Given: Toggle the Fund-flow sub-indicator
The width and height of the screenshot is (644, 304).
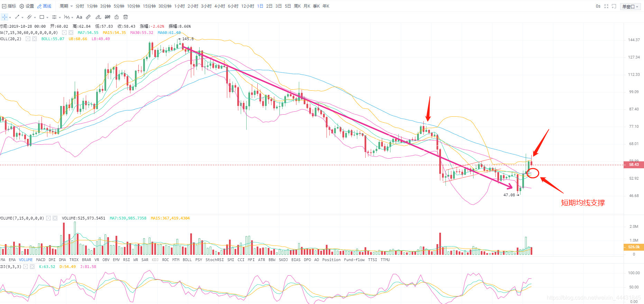Looking at the screenshot, I should 354,260.
